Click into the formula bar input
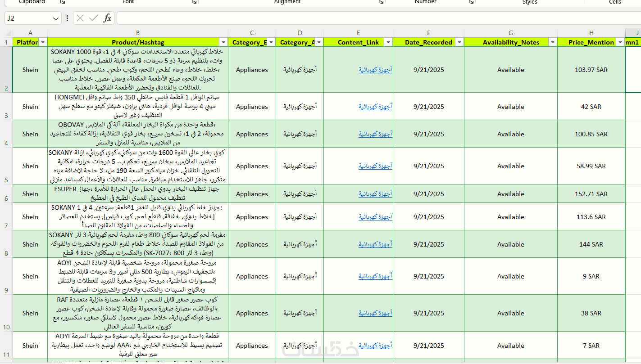 coord(378,18)
